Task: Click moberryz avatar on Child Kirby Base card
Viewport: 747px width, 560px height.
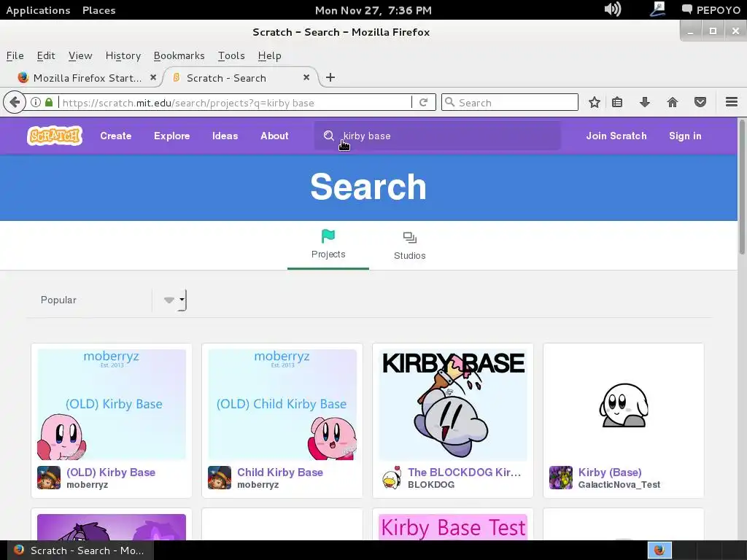Action: click(x=220, y=478)
